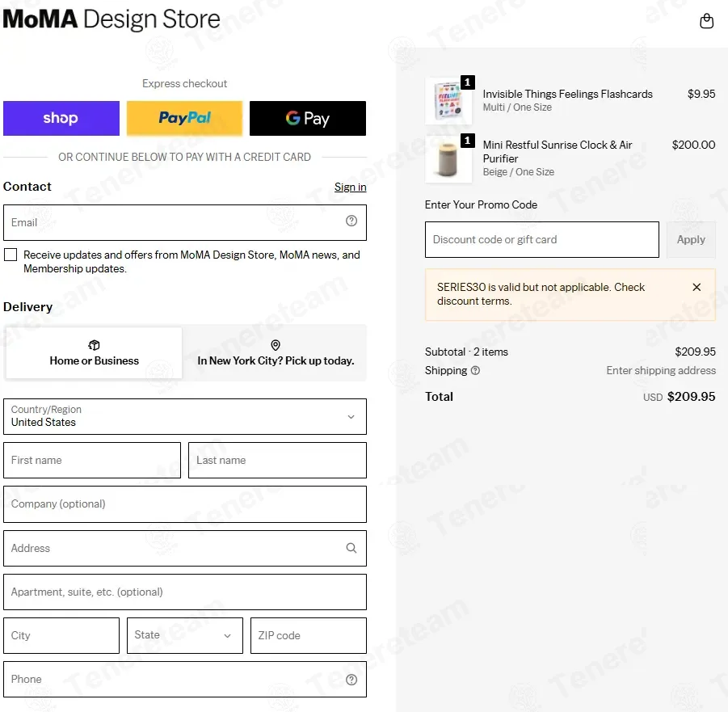This screenshot has height=712, width=728.
Task: Focus the ZIP code field
Action: (x=309, y=635)
